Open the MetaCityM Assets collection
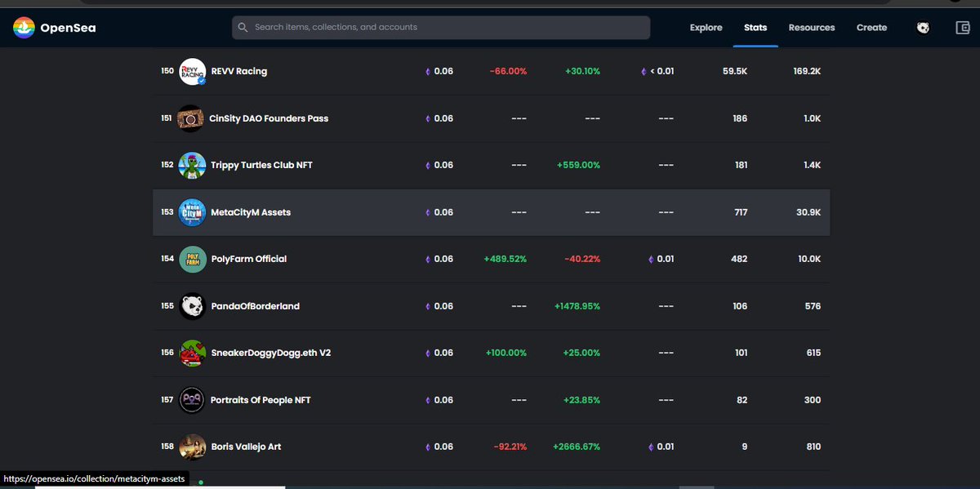This screenshot has width=980, height=489. 251,212
